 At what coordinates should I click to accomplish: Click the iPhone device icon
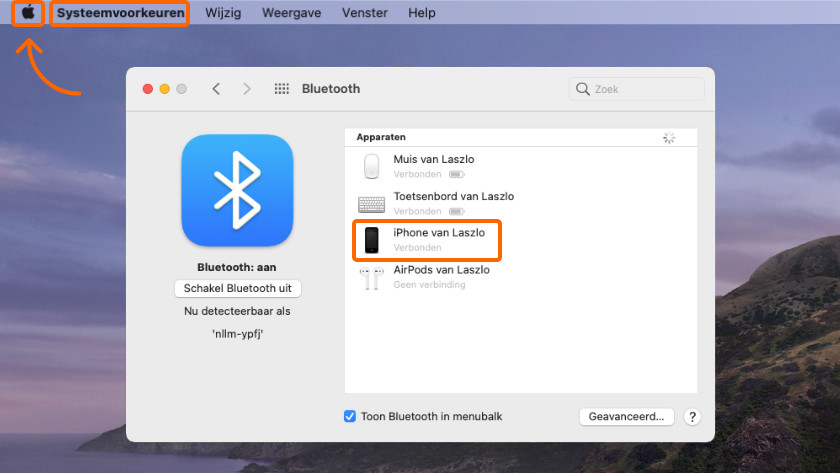click(x=371, y=239)
